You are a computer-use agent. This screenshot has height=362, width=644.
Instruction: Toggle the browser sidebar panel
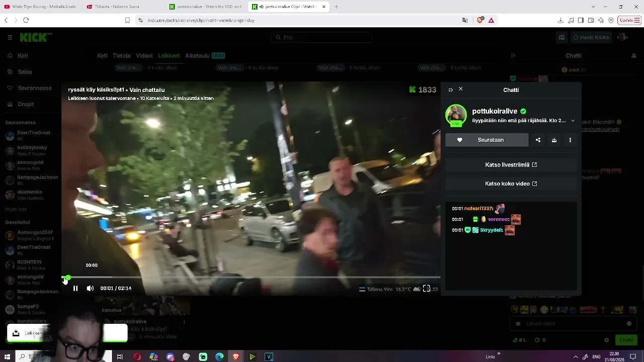coord(581,20)
